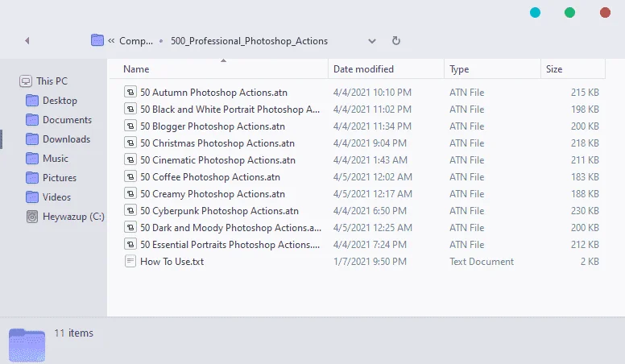Viewport: 625px width, 364px height.
Task: Click the This PC computer icon
Action: [26, 81]
